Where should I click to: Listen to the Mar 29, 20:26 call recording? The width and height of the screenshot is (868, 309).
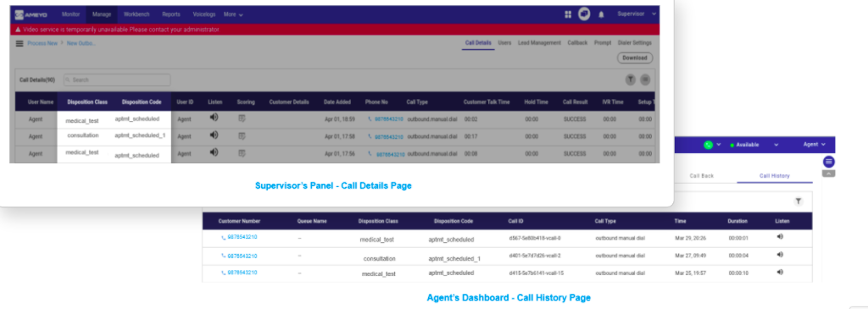[780, 236]
